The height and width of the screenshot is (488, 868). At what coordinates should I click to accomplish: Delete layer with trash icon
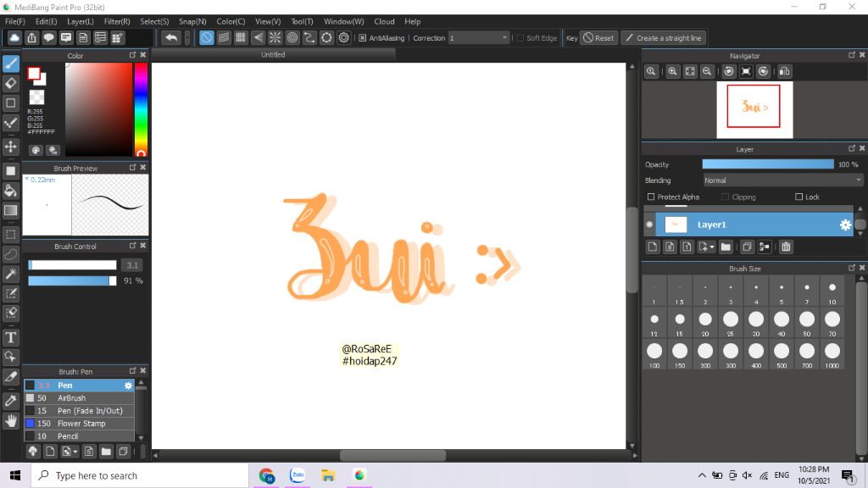click(x=786, y=247)
